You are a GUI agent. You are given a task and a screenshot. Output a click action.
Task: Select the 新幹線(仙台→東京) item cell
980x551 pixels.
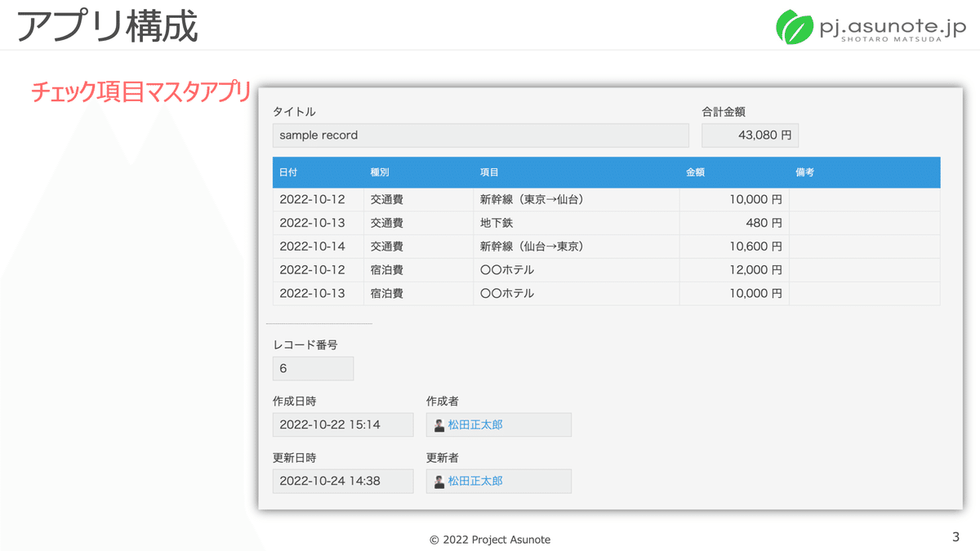577,247
